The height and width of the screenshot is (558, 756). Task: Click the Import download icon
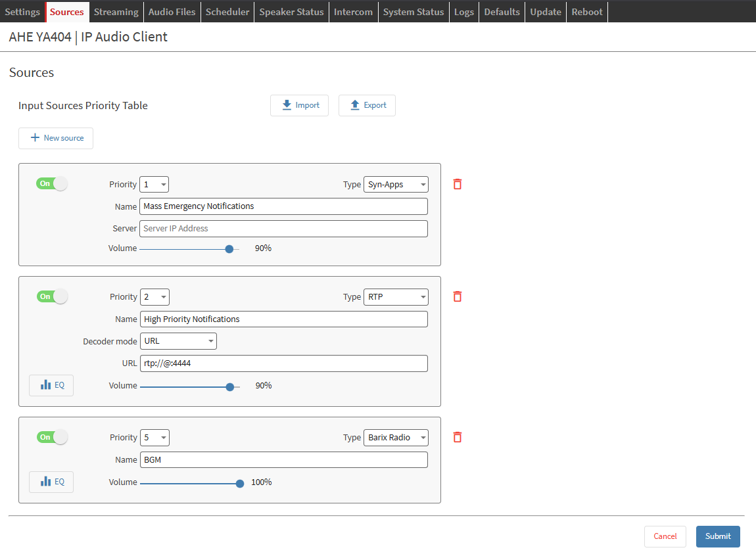287,105
